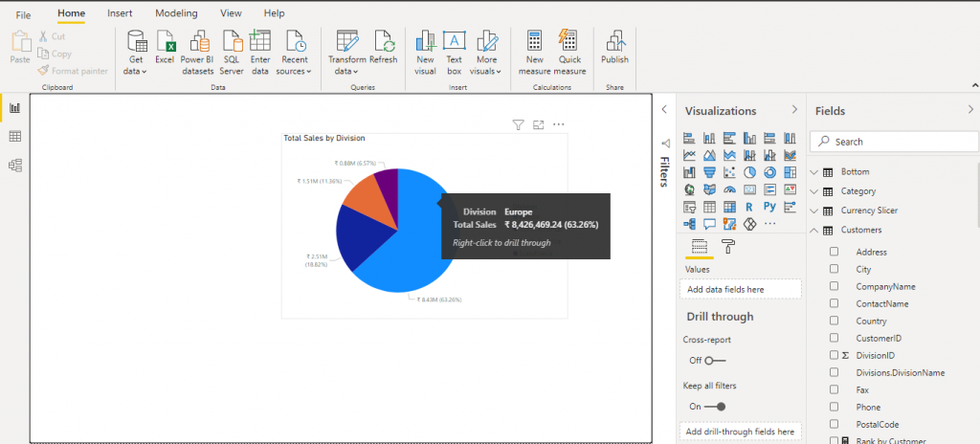Viewport: 980px width, 444px height.
Task: Expand the Filters pane
Action: click(664, 109)
